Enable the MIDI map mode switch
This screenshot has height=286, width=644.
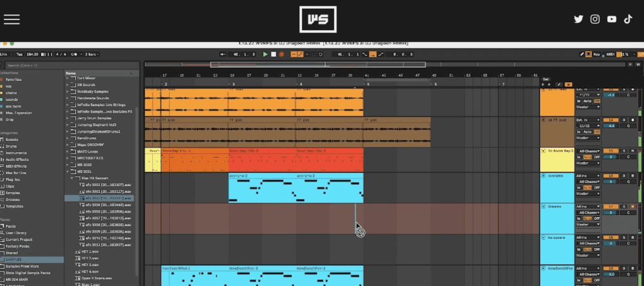point(610,54)
